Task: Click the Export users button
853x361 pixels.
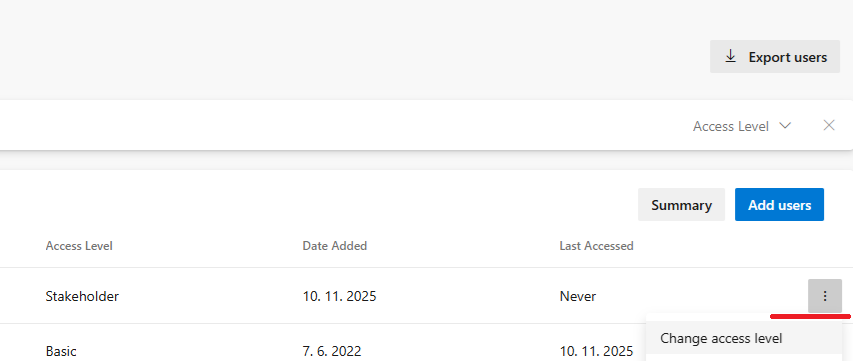Action: (775, 57)
